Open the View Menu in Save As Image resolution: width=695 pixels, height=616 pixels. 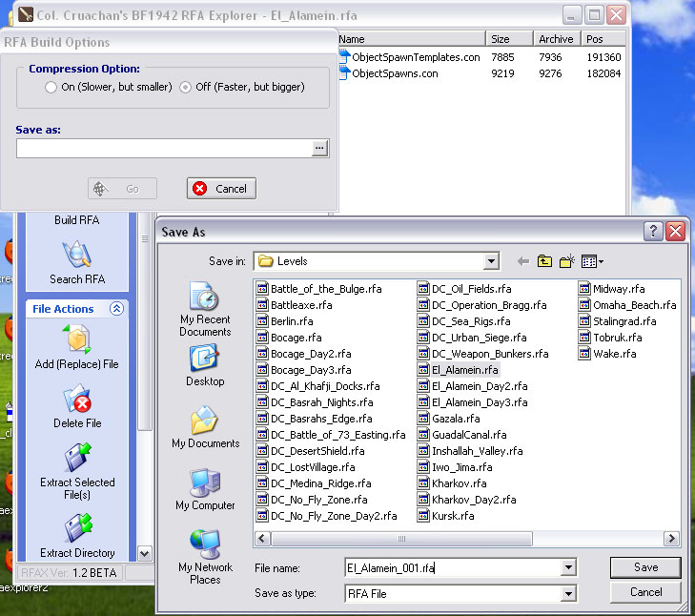pos(592,261)
